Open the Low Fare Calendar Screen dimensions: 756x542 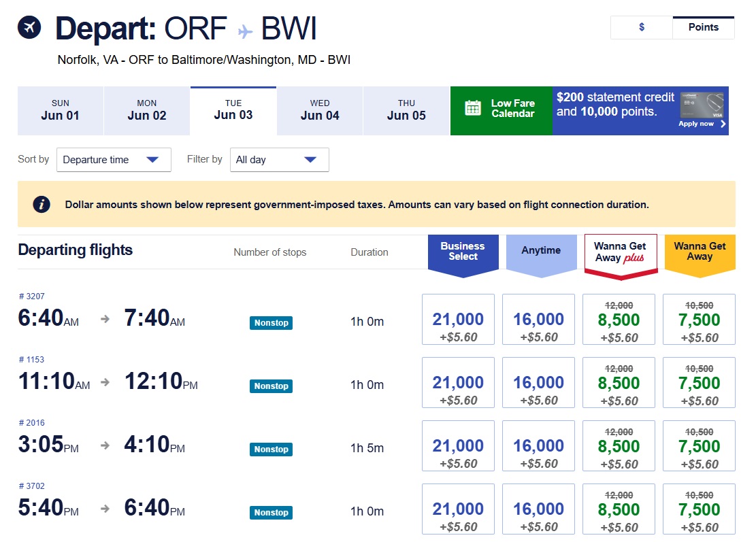502,111
